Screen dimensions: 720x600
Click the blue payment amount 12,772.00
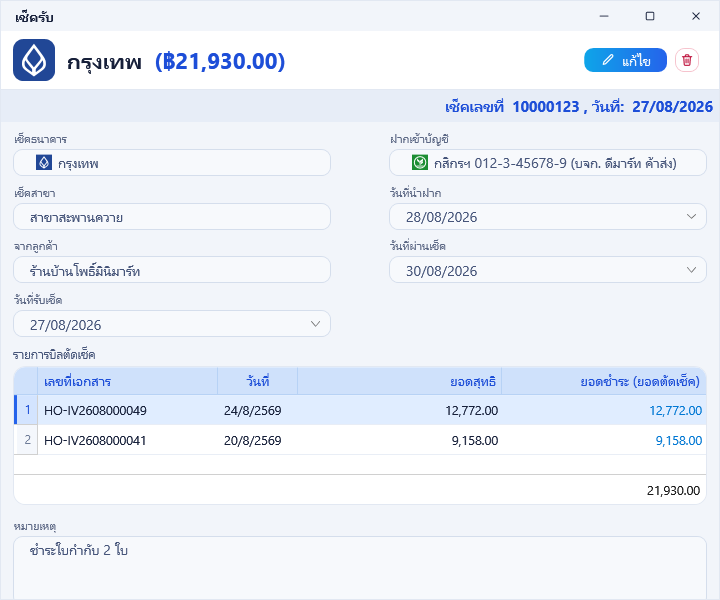coord(675,410)
